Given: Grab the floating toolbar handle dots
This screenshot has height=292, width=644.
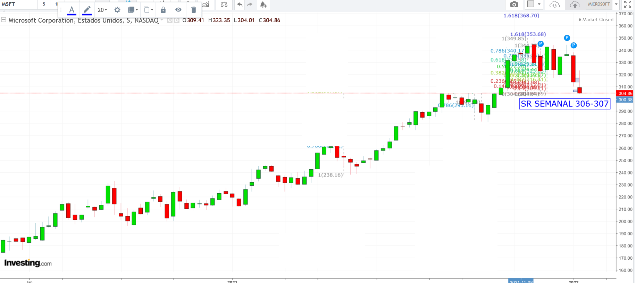Looking at the screenshot, I should tap(61, 10).
